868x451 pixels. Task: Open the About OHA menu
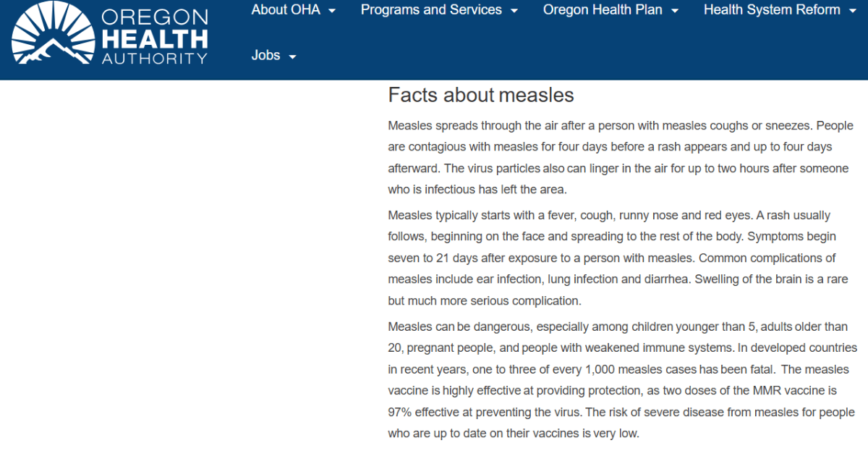(x=286, y=10)
